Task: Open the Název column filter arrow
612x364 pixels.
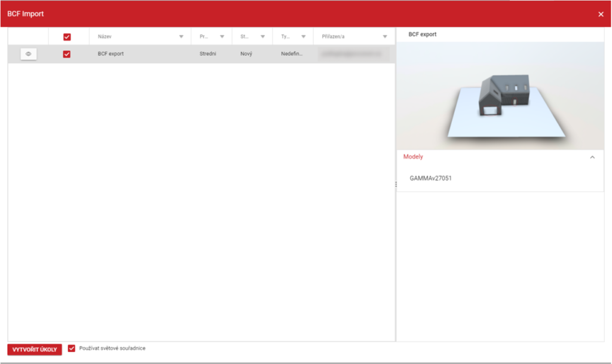Action: [182, 37]
